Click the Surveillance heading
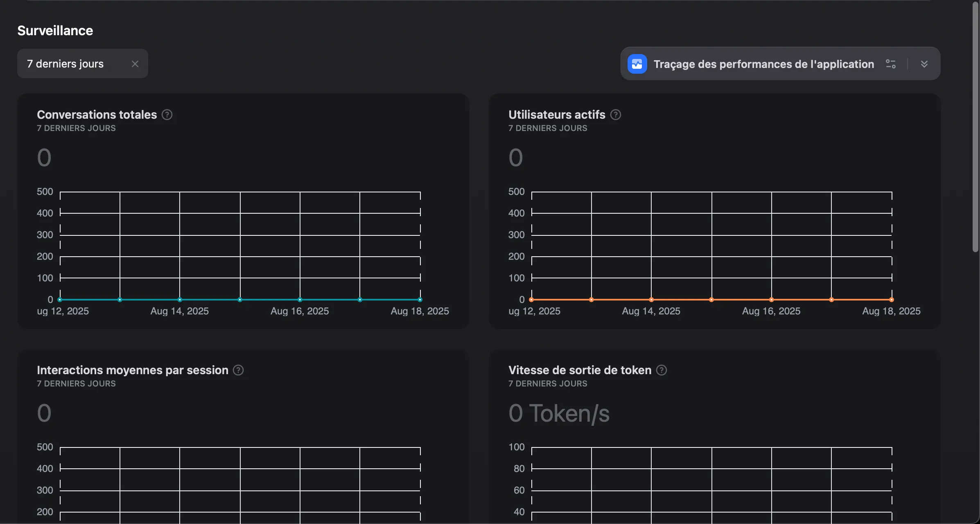 pyautogui.click(x=55, y=30)
